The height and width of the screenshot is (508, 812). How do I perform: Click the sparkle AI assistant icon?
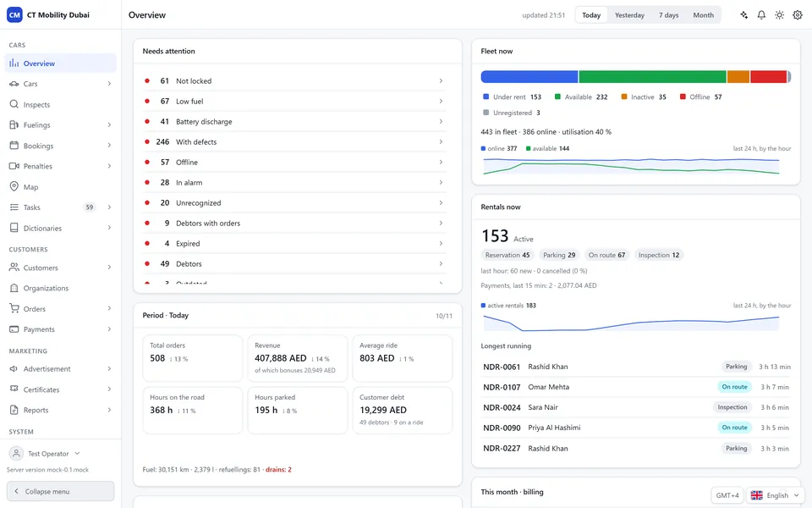coord(743,15)
